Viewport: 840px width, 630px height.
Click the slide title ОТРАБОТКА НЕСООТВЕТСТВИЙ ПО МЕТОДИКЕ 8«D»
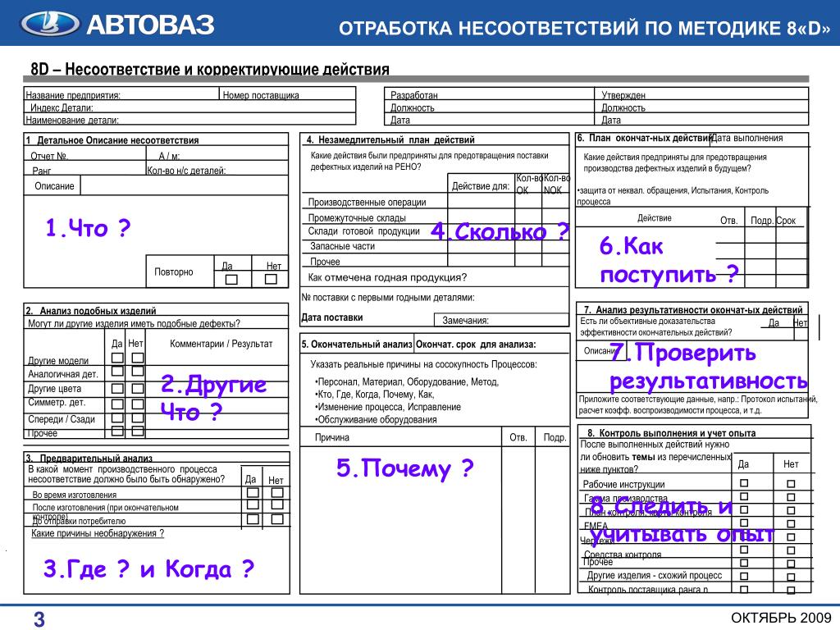click(584, 28)
